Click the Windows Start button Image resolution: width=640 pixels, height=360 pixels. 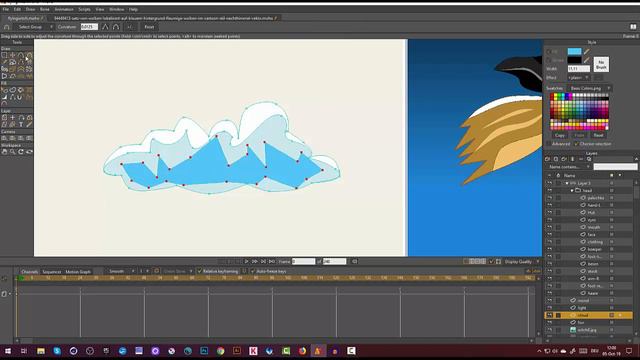[8, 351]
